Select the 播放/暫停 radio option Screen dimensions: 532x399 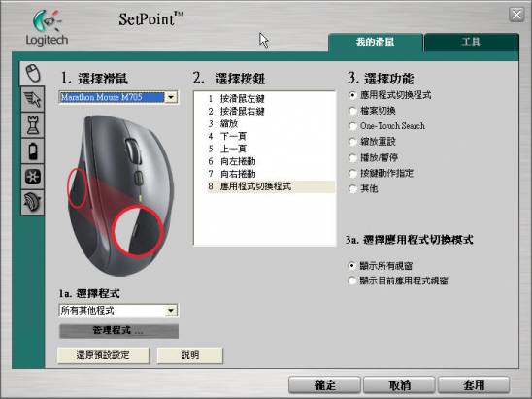tap(352, 158)
